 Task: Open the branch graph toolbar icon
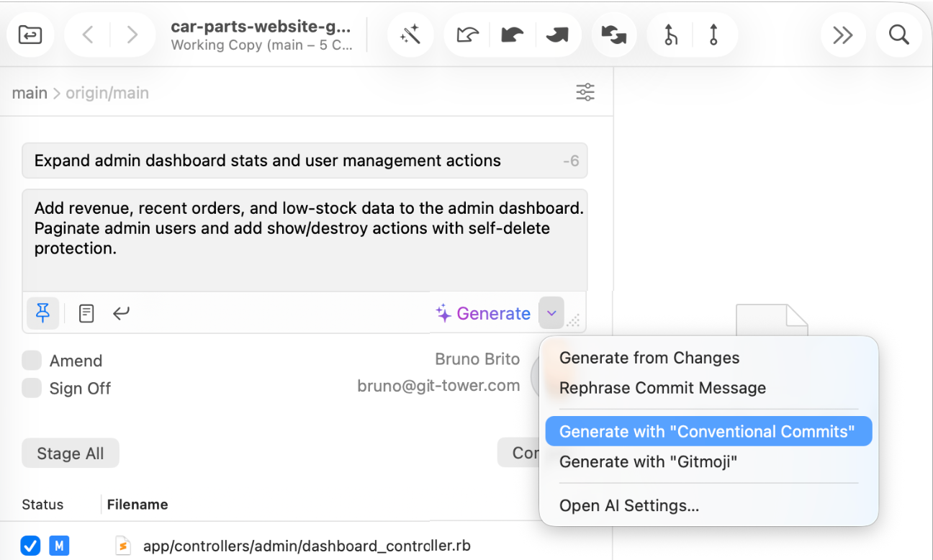[670, 35]
